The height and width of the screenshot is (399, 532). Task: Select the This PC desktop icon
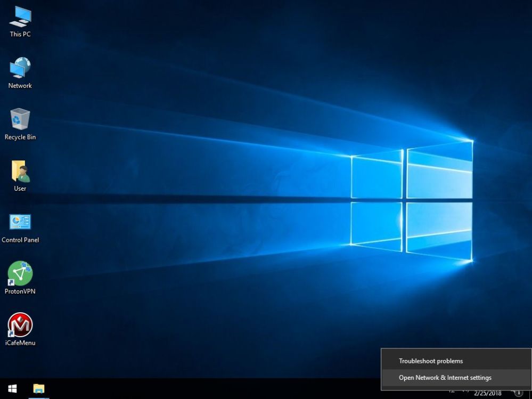[x=20, y=17]
